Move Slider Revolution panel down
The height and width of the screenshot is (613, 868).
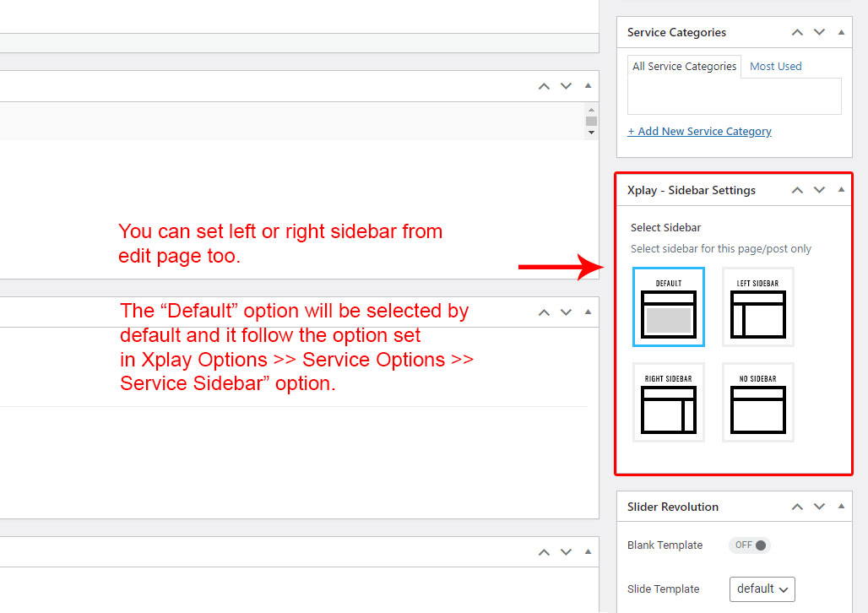819,507
